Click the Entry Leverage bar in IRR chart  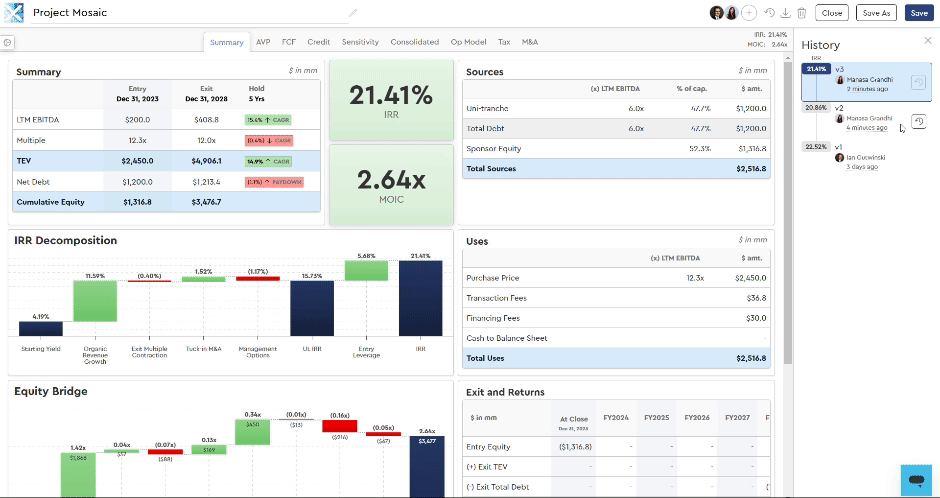[x=366, y=271]
